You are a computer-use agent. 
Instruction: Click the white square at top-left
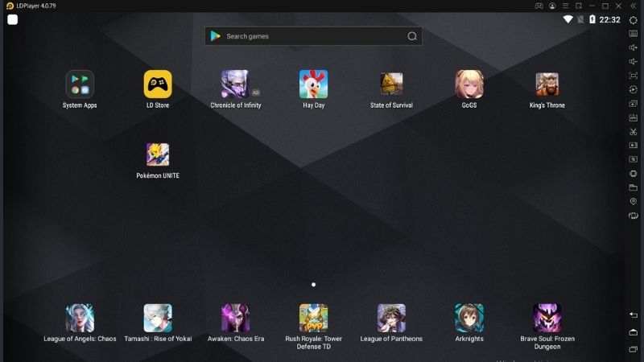click(12, 19)
